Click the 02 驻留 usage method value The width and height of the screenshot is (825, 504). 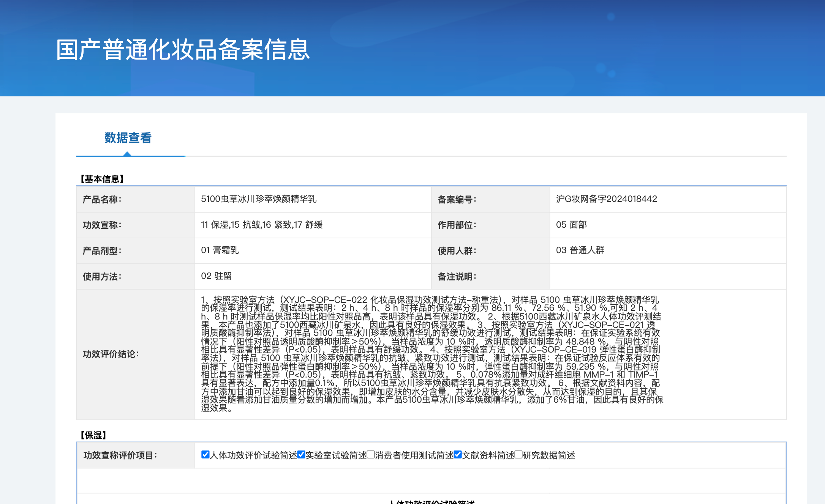[216, 276]
